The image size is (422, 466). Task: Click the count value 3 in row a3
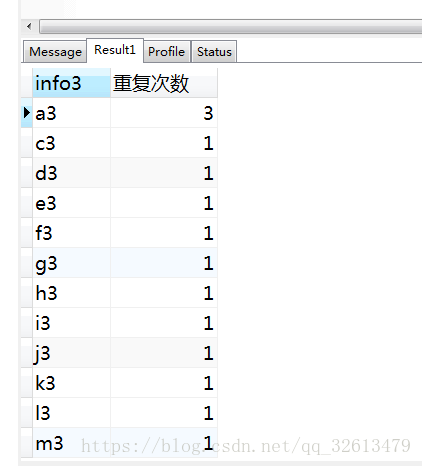coord(164,113)
